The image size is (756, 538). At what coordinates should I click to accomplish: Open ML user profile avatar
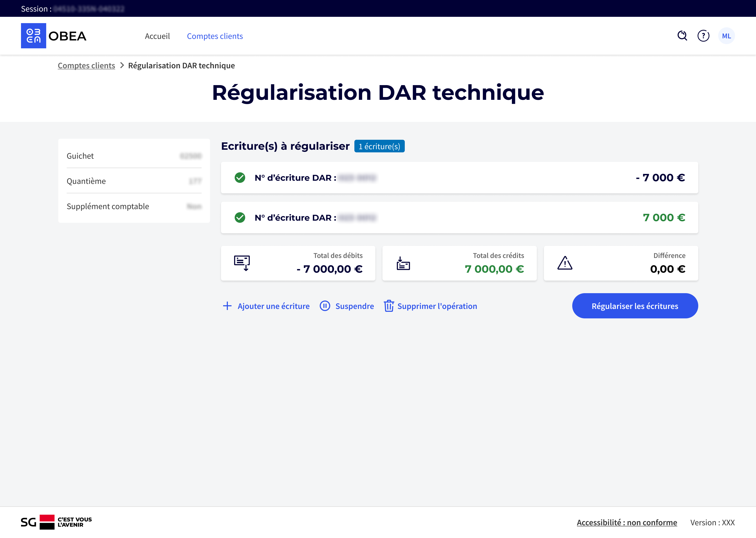coord(726,36)
